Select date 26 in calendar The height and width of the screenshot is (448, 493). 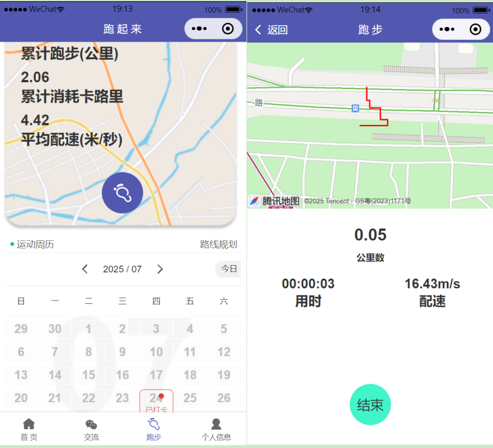[224, 398]
